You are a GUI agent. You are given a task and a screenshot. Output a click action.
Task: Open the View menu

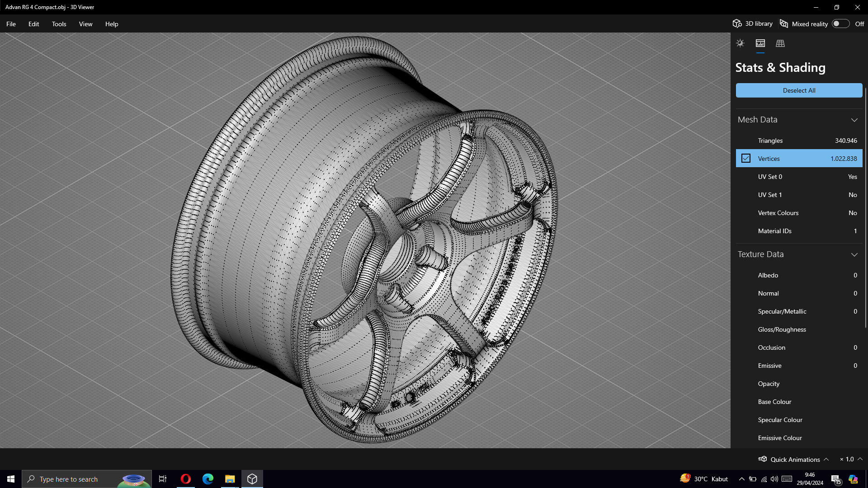(x=85, y=24)
